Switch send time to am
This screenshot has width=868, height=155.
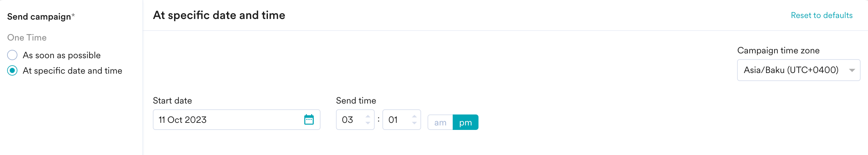point(440,123)
